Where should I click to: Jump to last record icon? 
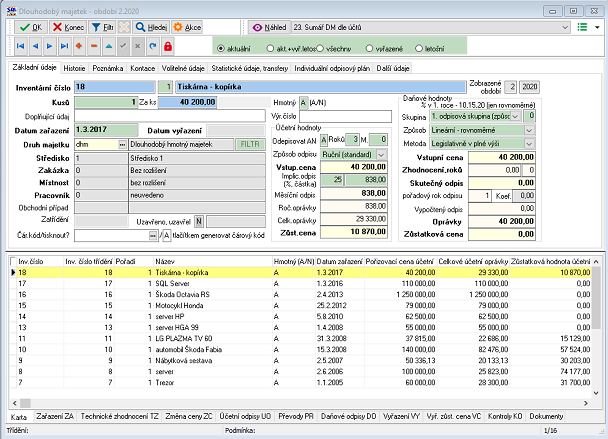click(x=64, y=46)
